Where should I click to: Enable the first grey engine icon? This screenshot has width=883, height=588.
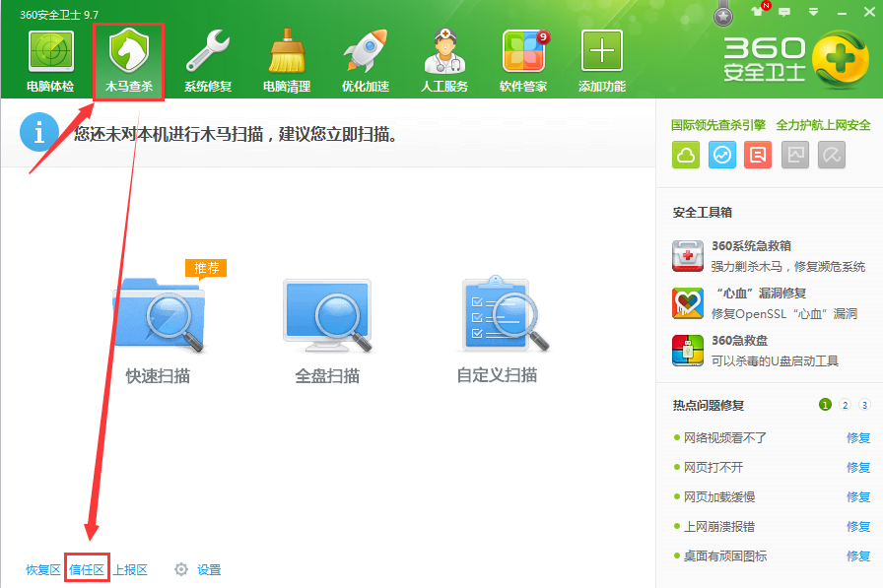(x=795, y=155)
